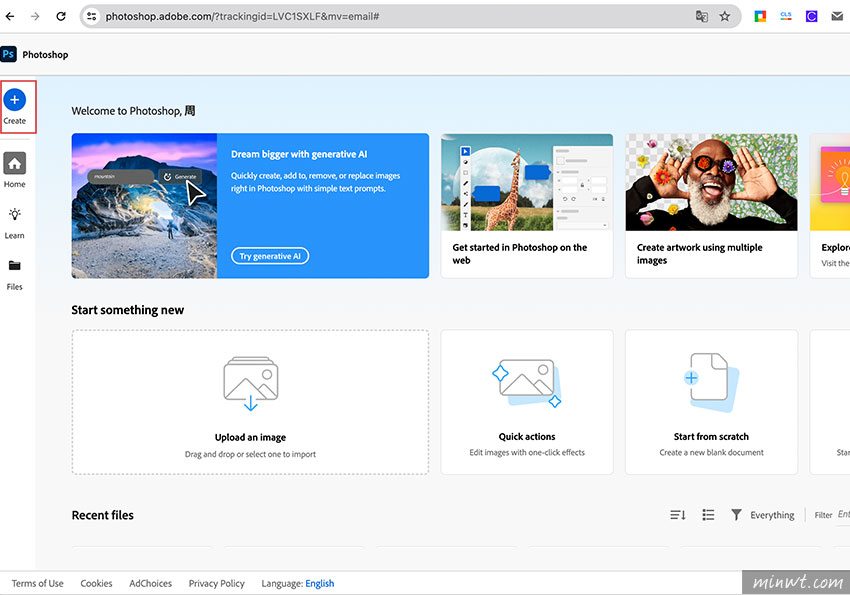
Task: Open the CLS browser extension
Action: (785, 16)
